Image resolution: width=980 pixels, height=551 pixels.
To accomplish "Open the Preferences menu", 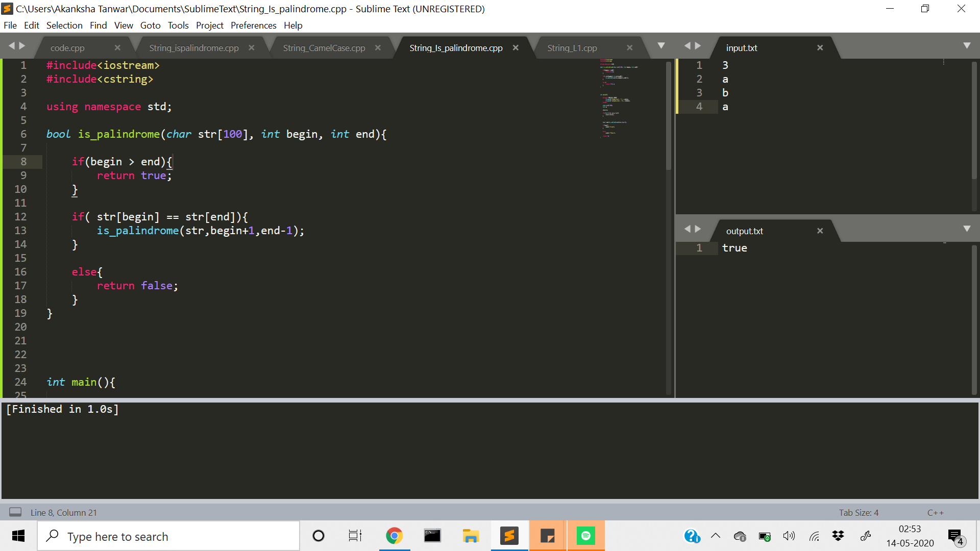I will (253, 25).
